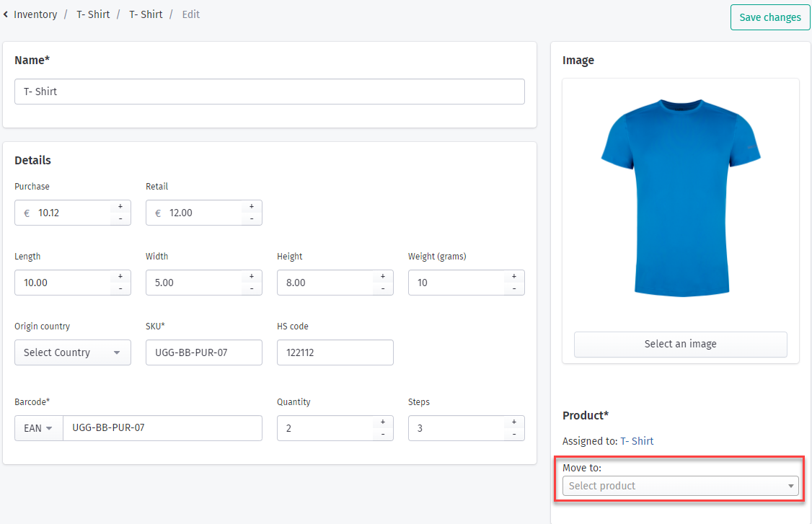Save changes to the item
Viewport: 812px width, 524px height.
[x=770, y=17]
